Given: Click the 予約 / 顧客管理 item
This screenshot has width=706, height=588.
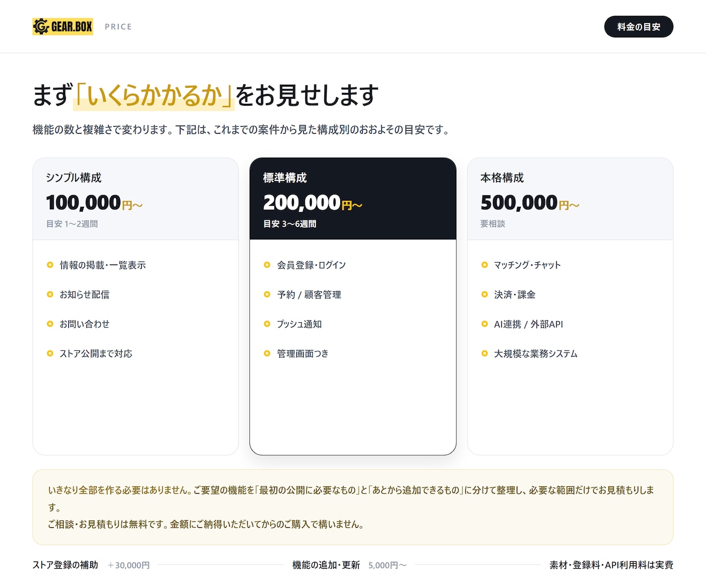Looking at the screenshot, I should click(309, 295).
